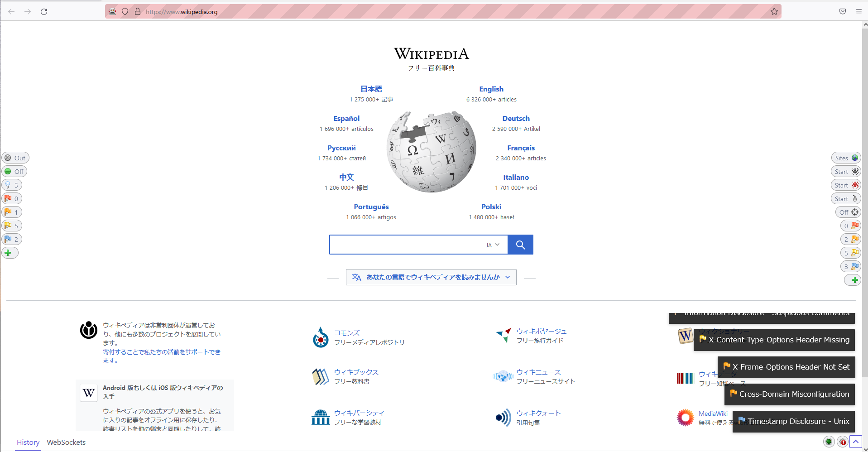The width and height of the screenshot is (868, 452).
Task: Open X-Content-Type-Options Header Missing alert
Action: pyautogui.click(x=774, y=340)
